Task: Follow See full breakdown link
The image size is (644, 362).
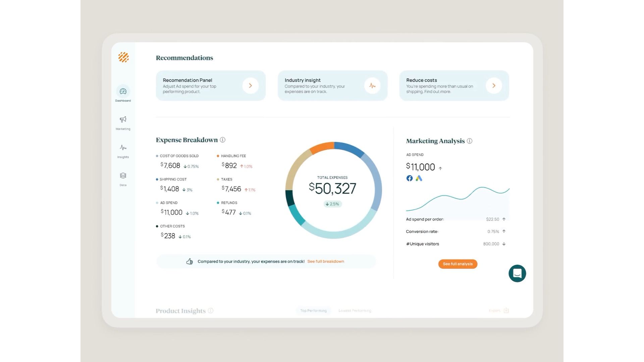Action: 326,261
